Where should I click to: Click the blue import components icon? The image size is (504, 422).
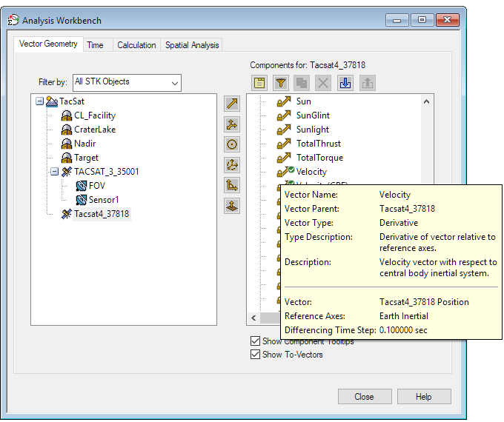pyautogui.click(x=345, y=83)
